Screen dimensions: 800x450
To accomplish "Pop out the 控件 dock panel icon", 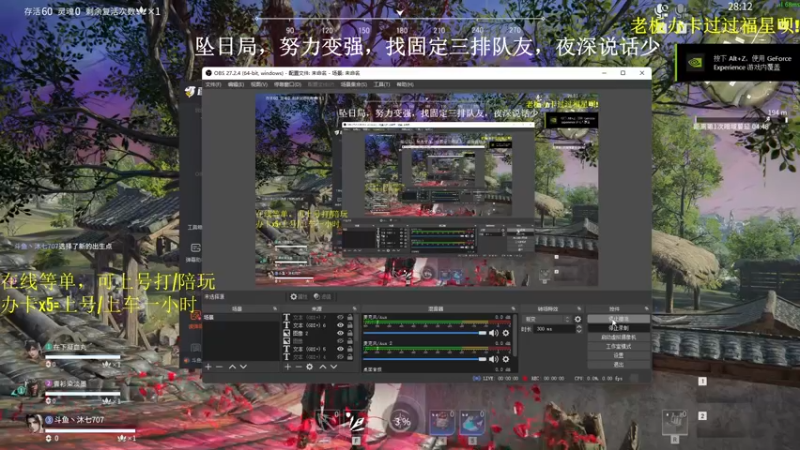I will [646, 309].
